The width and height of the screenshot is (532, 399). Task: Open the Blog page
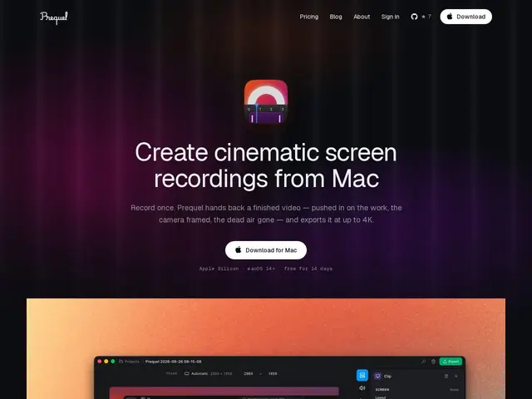[x=336, y=17]
